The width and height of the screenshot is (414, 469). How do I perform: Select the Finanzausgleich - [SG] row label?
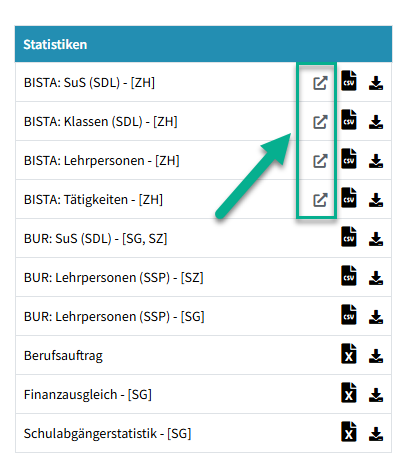point(88,395)
